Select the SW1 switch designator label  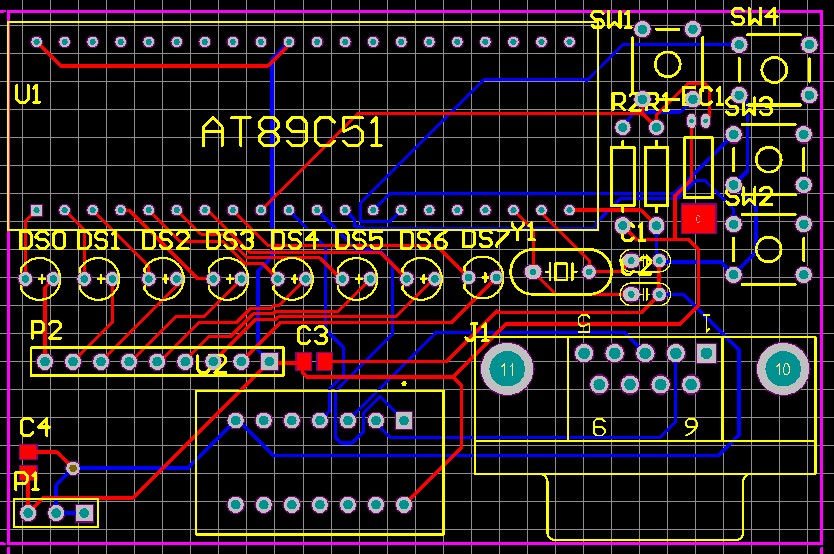tap(612, 21)
